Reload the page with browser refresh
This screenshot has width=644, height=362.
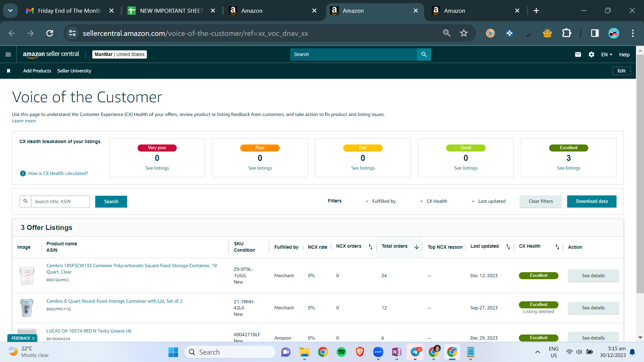(50, 33)
